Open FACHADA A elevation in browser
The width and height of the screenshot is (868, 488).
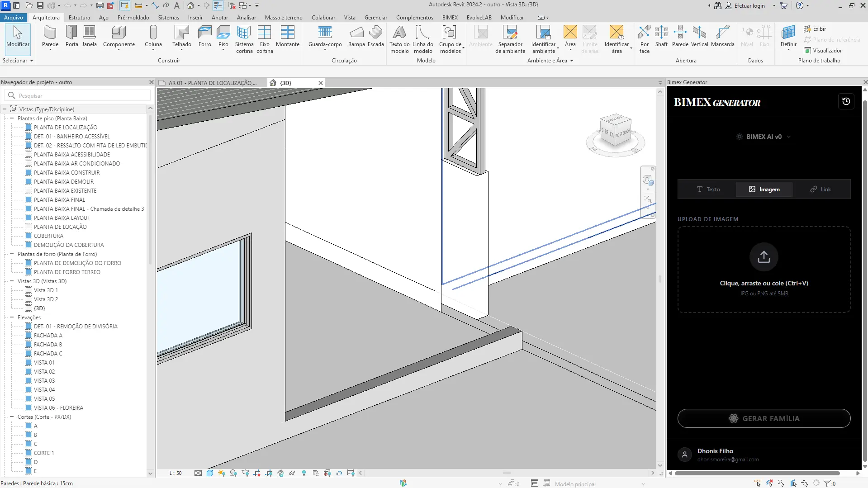click(48, 335)
